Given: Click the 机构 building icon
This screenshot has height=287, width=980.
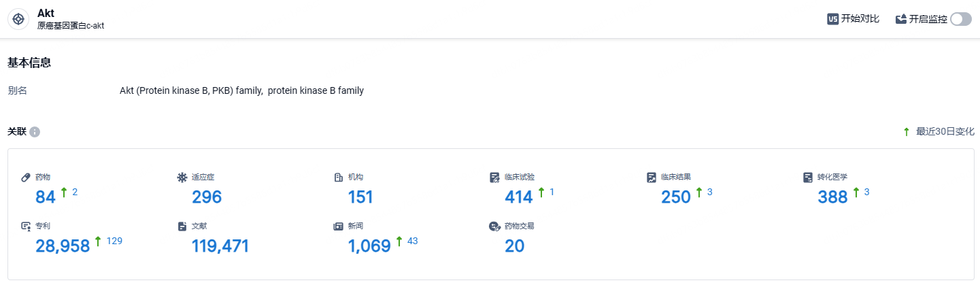Looking at the screenshot, I should click(x=338, y=178).
